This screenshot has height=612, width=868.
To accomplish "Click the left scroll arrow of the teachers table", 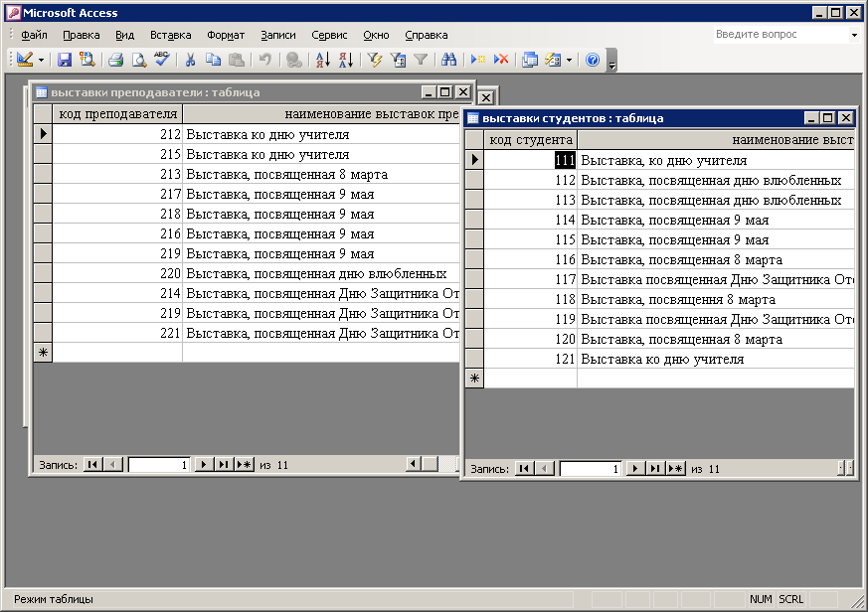I will [x=413, y=464].
